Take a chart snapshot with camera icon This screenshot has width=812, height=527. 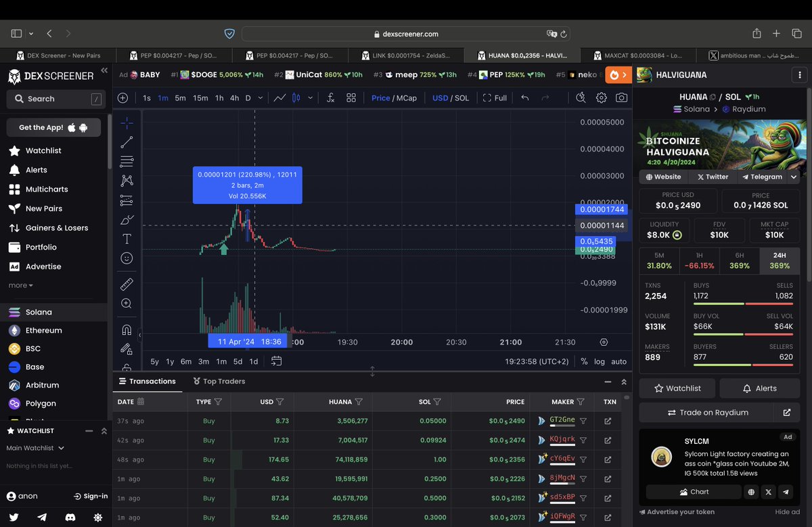tap(621, 98)
